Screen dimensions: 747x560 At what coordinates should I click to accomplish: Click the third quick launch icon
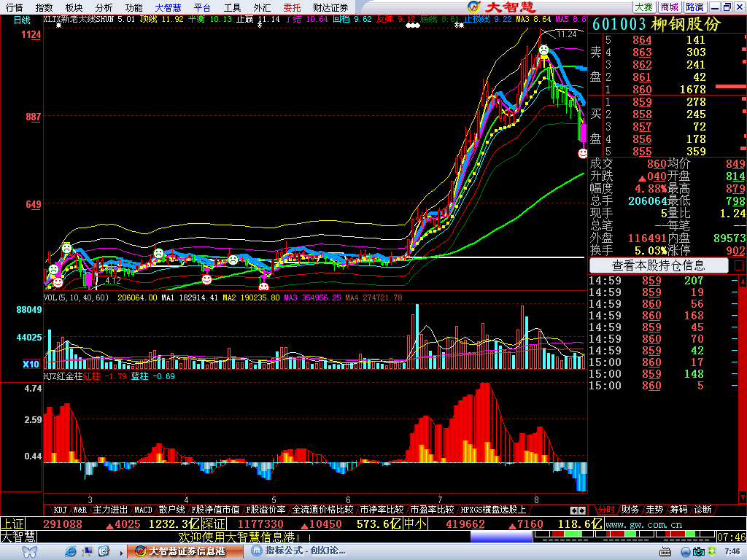click(104, 551)
